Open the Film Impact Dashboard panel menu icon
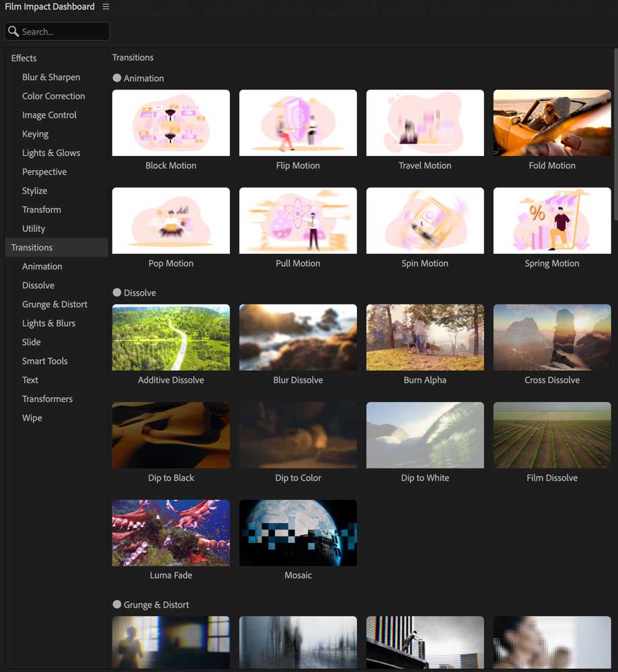Image resolution: width=618 pixels, height=672 pixels. (x=106, y=7)
